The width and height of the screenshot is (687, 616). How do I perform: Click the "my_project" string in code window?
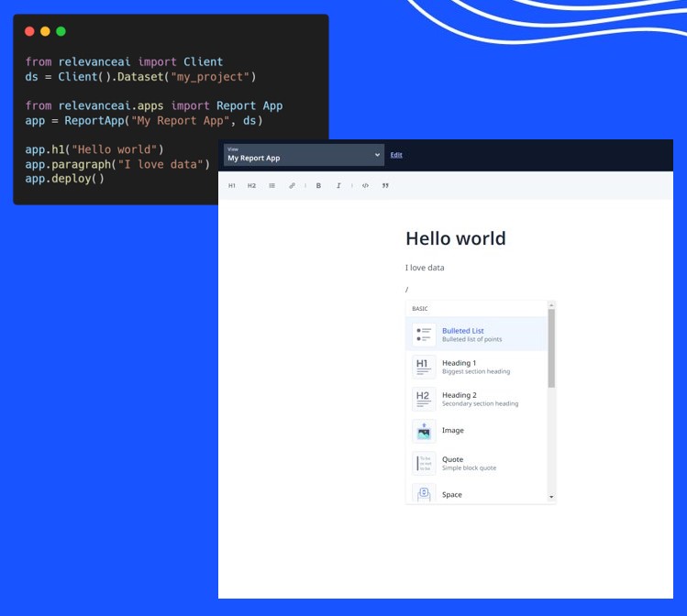pyautogui.click(x=210, y=77)
